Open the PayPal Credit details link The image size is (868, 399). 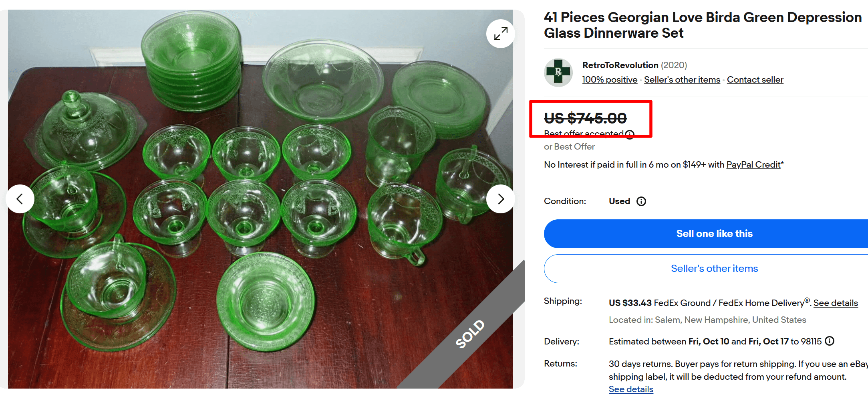(x=753, y=164)
